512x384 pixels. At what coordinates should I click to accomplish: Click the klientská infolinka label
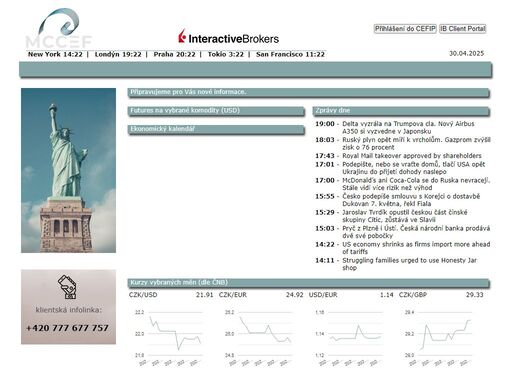[69, 310]
